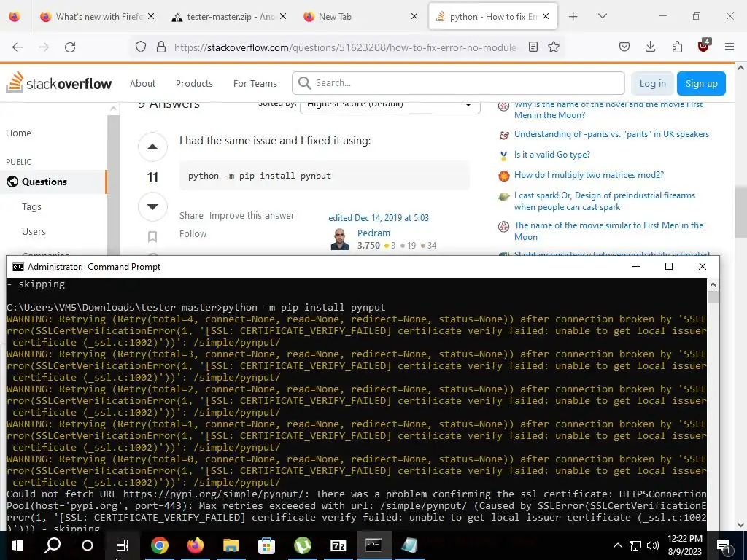Image resolution: width=747 pixels, height=560 pixels.
Task: Click the Firefox forward arrow button
Action: [x=44, y=47]
